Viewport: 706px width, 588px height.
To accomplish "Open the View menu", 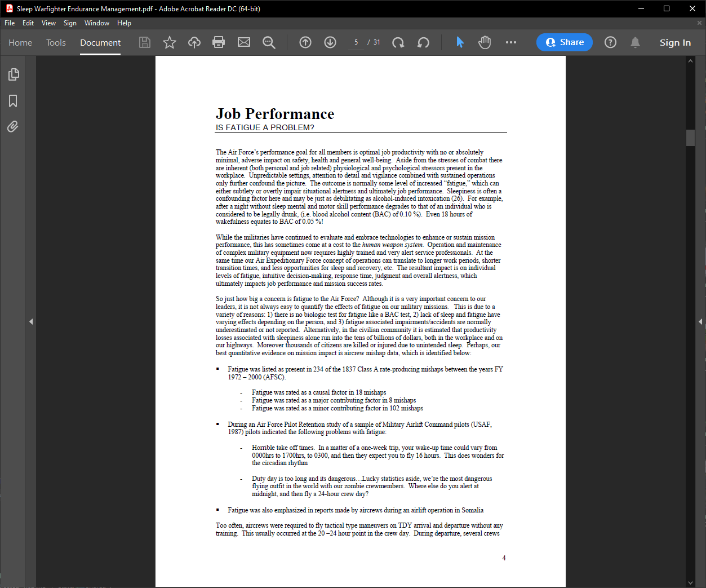I will click(x=48, y=23).
